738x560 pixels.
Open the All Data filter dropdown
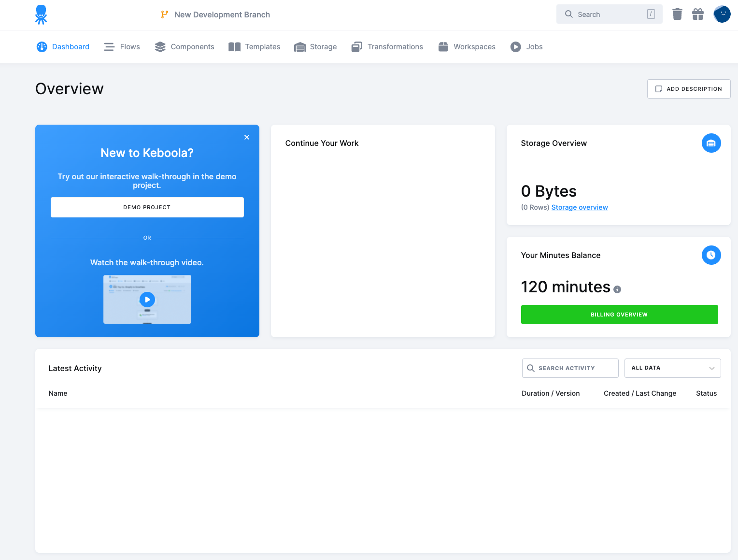tap(672, 368)
